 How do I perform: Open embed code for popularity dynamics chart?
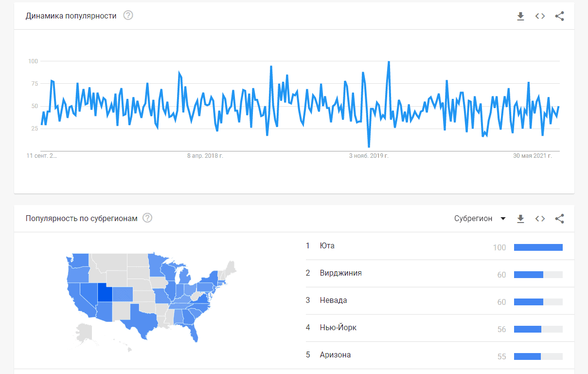coord(540,16)
